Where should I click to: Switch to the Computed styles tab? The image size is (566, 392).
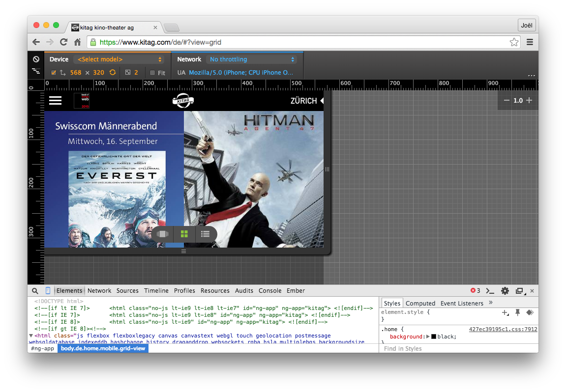(420, 303)
